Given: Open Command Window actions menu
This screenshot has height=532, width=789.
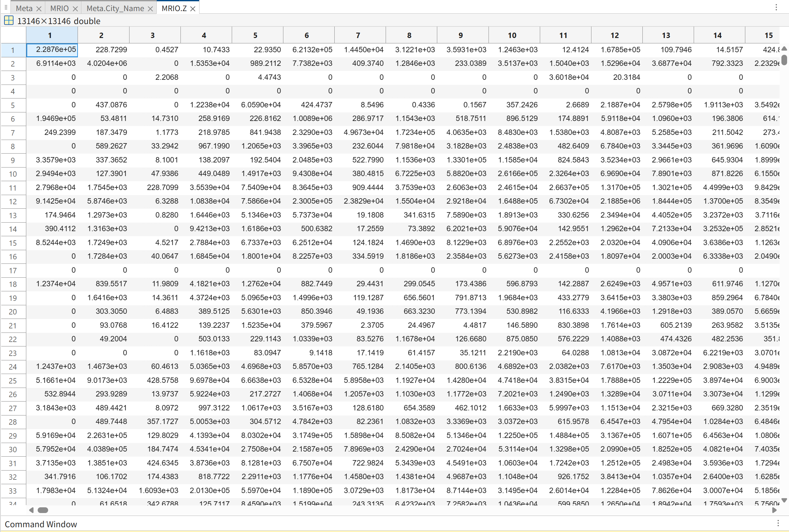Looking at the screenshot, I should tap(778, 523).
